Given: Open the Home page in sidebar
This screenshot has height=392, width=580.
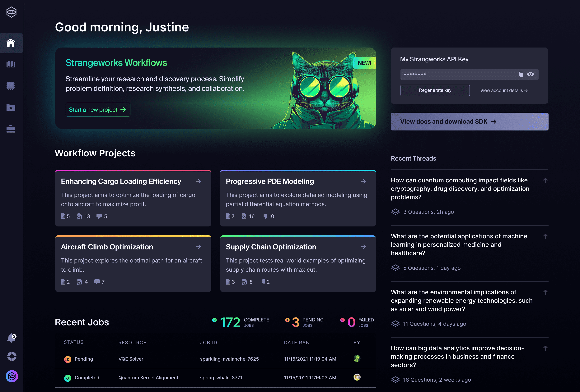Looking at the screenshot, I should (x=11, y=43).
